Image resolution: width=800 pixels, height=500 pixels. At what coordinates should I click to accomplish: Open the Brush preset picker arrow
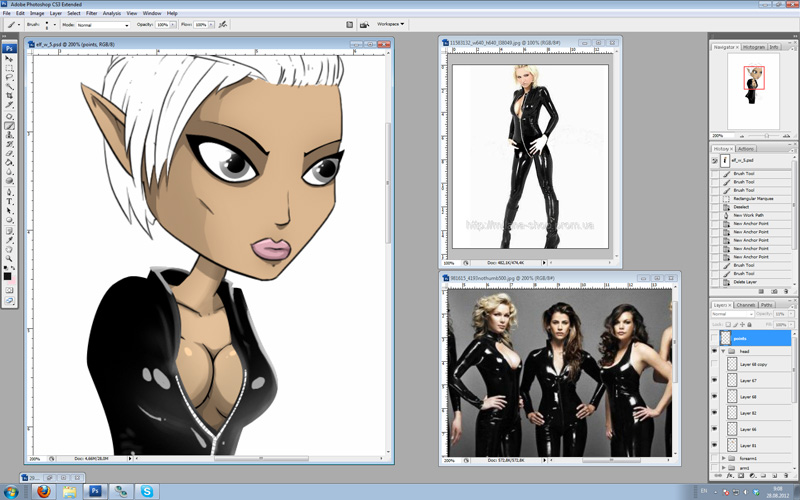click(54, 24)
